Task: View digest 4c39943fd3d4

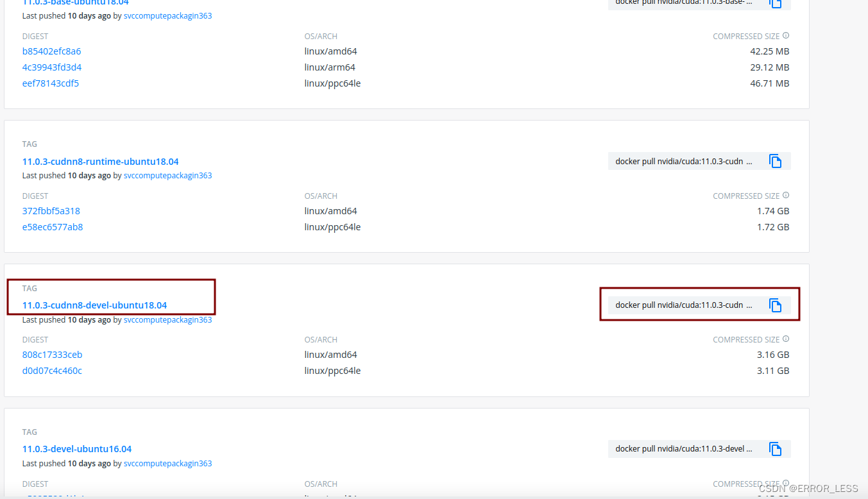Action: (51, 67)
